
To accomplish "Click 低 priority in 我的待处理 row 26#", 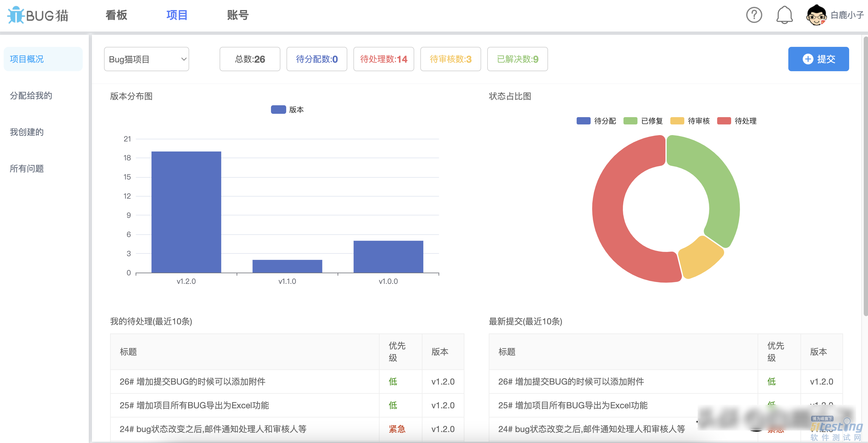I will point(393,381).
